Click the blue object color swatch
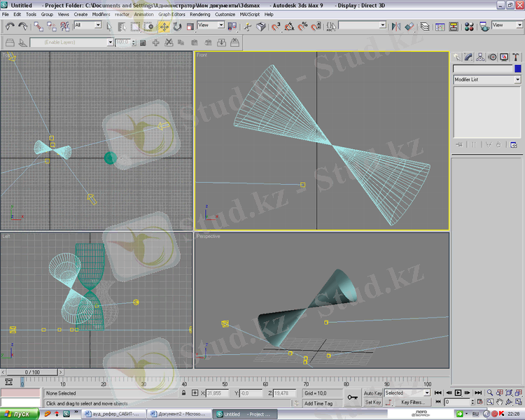This screenshot has width=525, height=420. tap(517, 69)
